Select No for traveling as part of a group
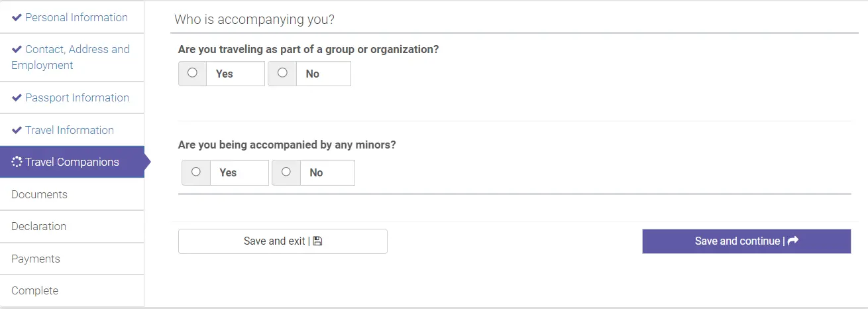 point(282,73)
